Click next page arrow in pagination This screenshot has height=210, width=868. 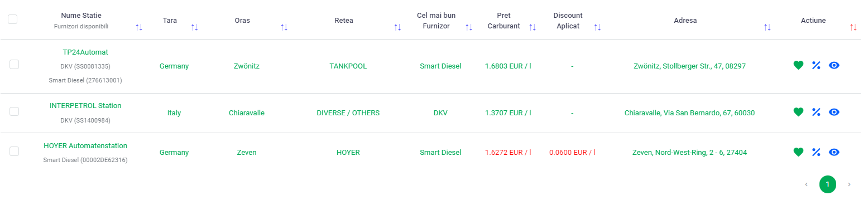[849, 184]
